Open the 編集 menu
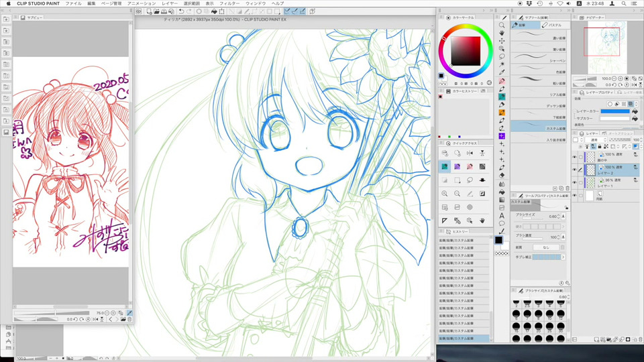 click(91, 3)
